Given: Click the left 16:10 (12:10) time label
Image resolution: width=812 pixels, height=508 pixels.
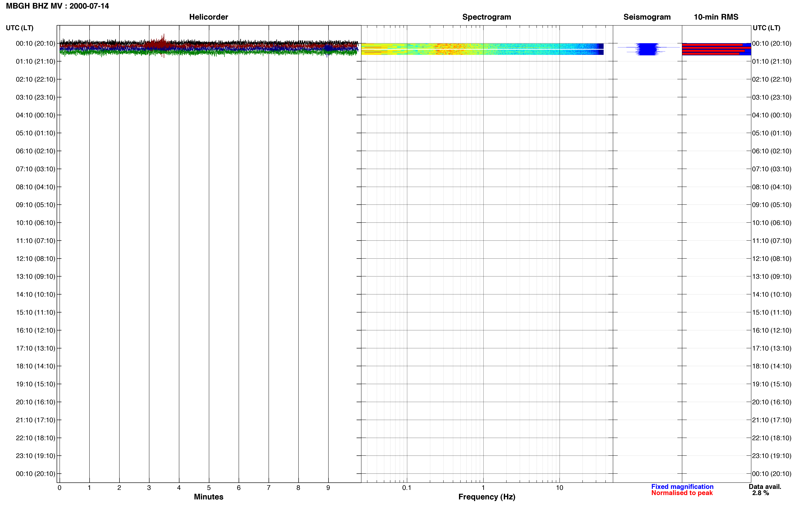Looking at the screenshot, I should 35,331.
